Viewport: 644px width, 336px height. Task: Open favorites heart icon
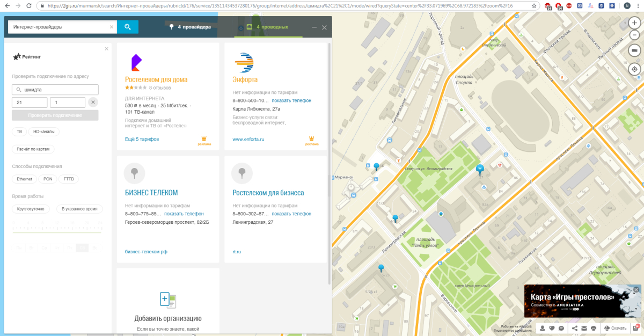pos(552,328)
